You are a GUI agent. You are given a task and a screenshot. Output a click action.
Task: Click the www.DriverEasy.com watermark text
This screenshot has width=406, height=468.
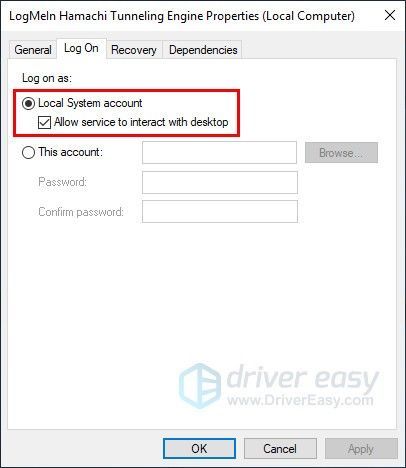(x=300, y=400)
